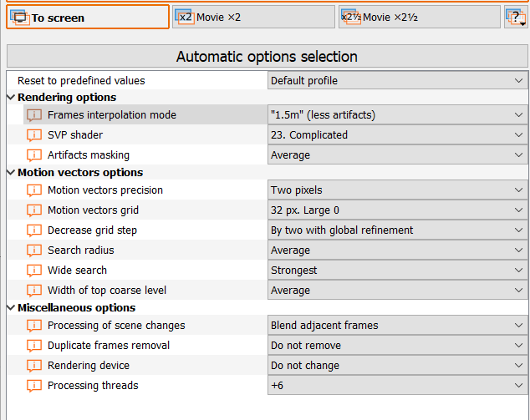Switch to the To screen tab
The width and height of the screenshot is (530, 420).
(88, 18)
